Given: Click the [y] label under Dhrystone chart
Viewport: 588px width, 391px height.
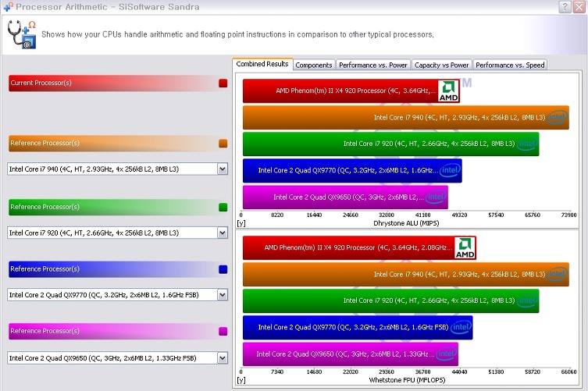Looking at the screenshot, I should pos(241,223).
